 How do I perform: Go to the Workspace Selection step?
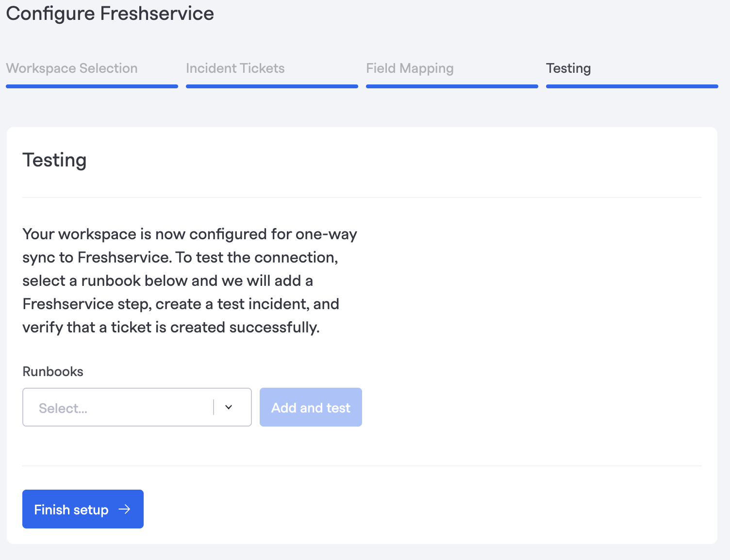[x=72, y=68]
